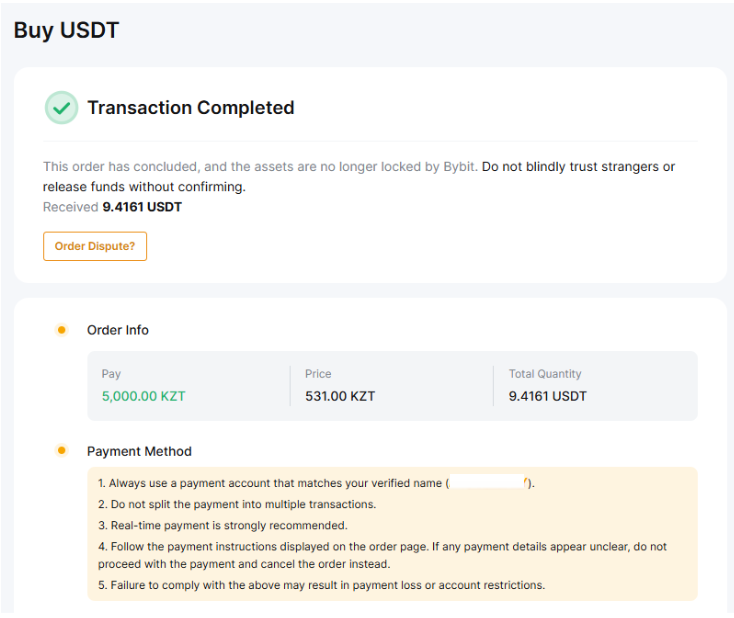Screen dimensions: 734x618
Task: Click the green 5,000.00 KZT pay amount
Action: coord(143,396)
